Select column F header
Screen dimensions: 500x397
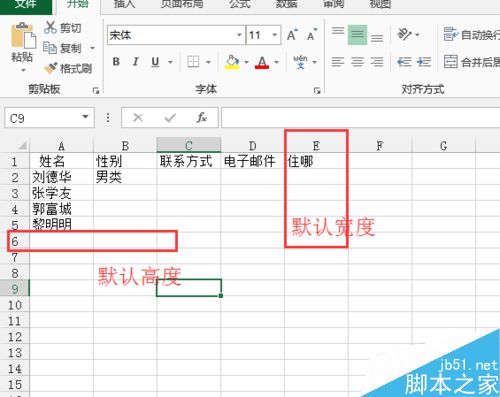[380, 146]
